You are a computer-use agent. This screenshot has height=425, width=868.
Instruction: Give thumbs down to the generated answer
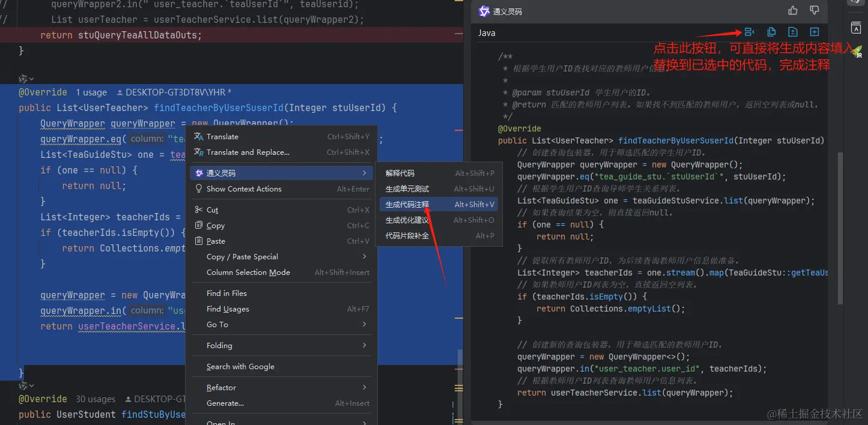(x=815, y=11)
